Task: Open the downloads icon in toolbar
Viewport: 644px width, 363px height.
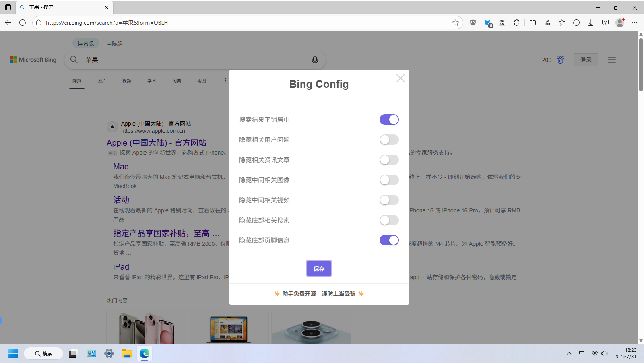Action: pyautogui.click(x=590, y=23)
